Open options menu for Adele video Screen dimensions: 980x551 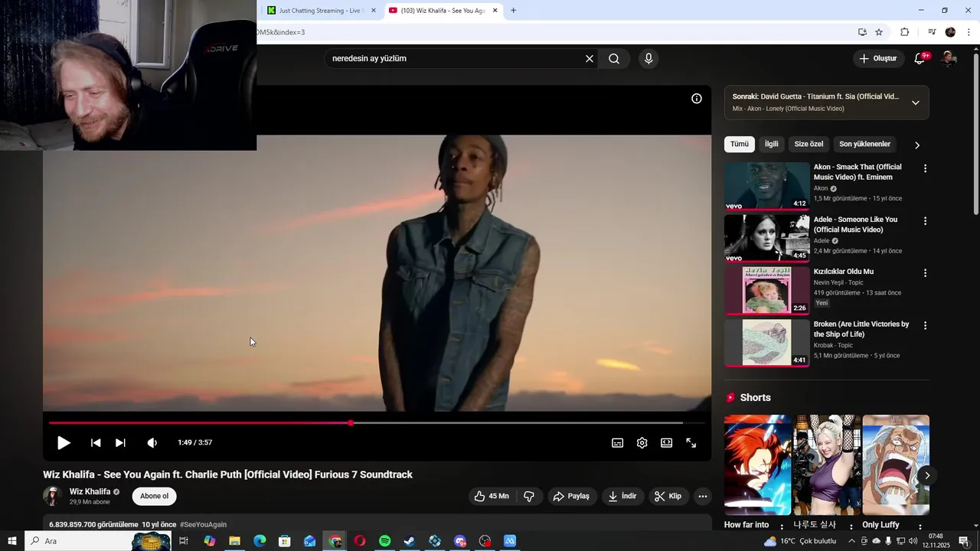pyautogui.click(x=925, y=221)
